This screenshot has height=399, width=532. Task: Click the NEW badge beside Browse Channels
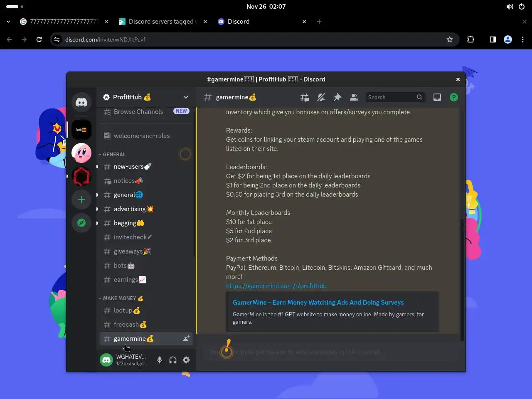pyautogui.click(x=181, y=111)
